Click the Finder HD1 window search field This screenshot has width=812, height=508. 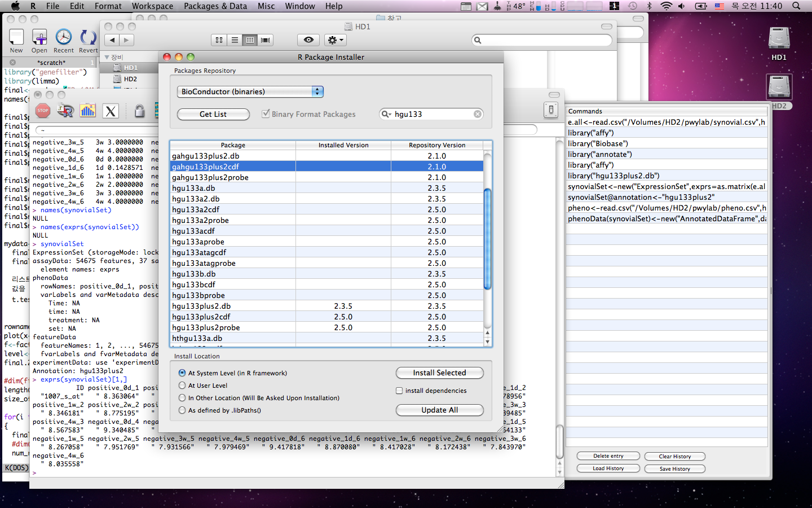pos(542,40)
